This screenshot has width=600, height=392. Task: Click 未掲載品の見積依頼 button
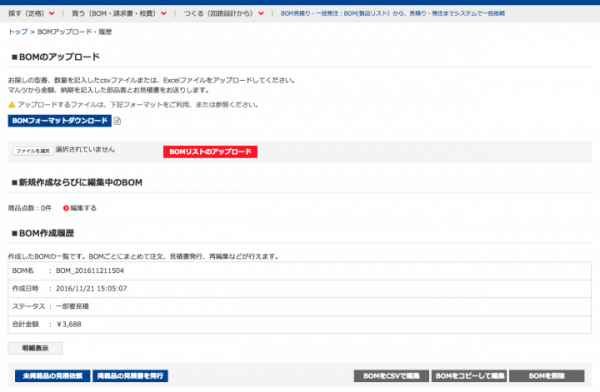click(x=53, y=376)
